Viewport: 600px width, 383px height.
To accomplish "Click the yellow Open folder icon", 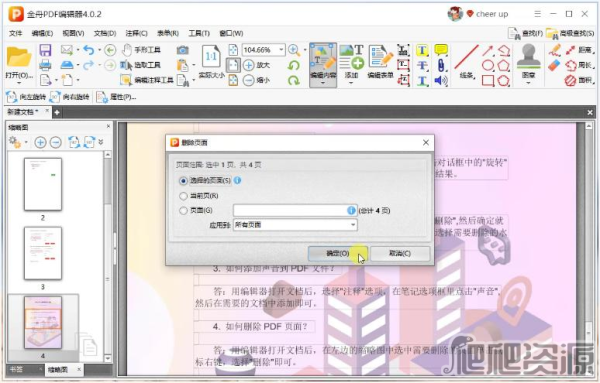I will (18, 57).
